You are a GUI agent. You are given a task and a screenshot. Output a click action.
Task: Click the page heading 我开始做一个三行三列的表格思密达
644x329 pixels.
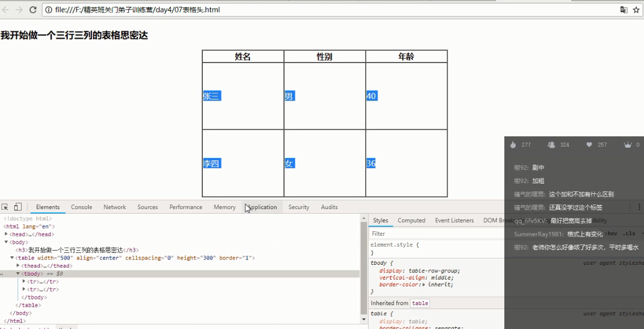click(x=74, y=35)
